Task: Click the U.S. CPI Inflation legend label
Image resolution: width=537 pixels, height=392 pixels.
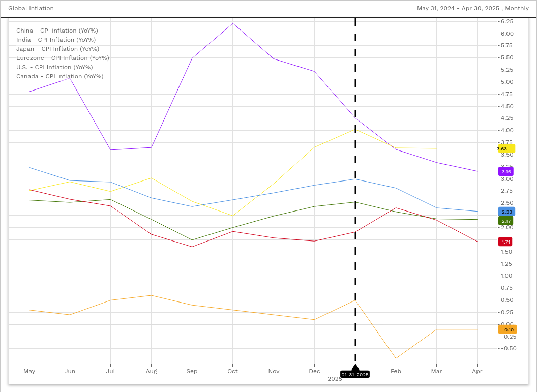Action: pyautogui.click(x=54, y=67)
